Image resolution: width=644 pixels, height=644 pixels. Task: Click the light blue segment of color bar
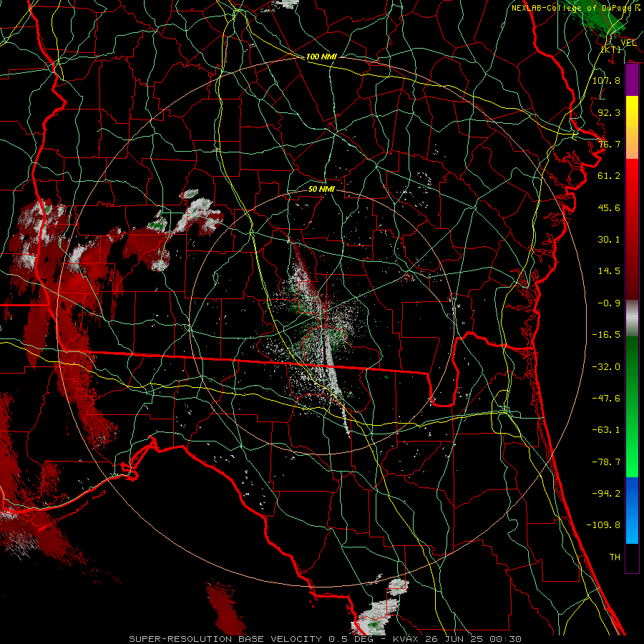point(632,528)
